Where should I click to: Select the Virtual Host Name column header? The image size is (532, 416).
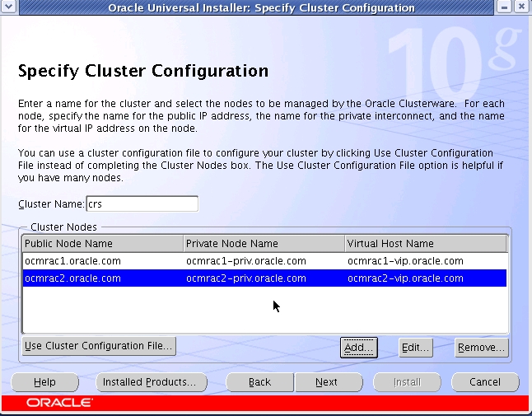[x=426, y=244]
